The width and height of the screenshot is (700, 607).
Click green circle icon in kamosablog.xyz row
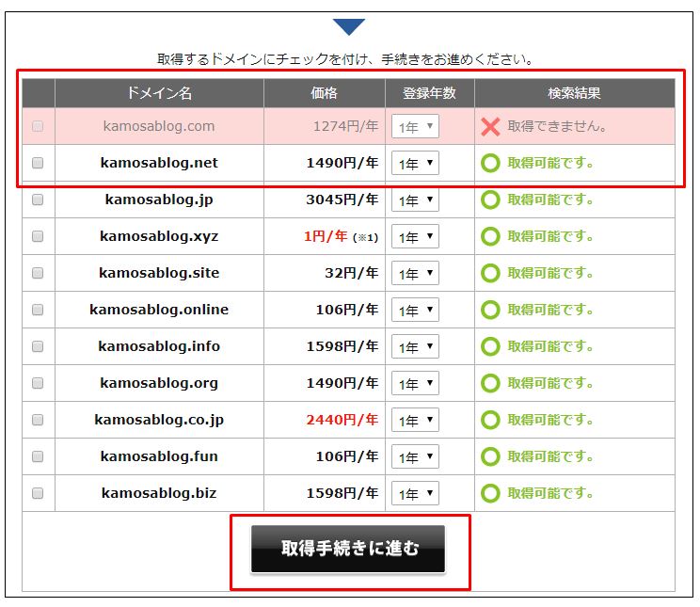490,236
